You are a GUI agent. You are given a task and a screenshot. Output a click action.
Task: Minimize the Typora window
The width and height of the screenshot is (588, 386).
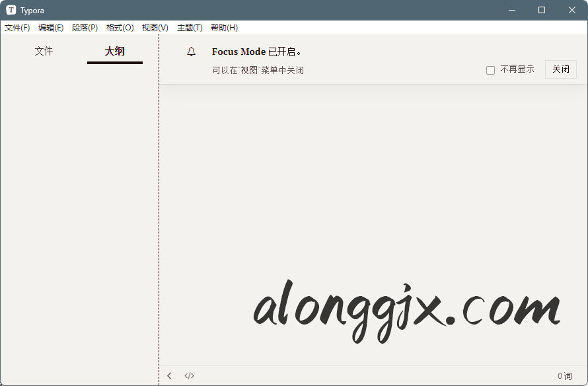511,10
